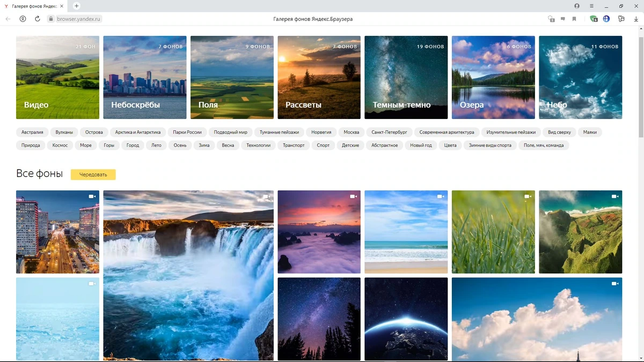644x362 pixels.
Task: Select the Арктика и Антарктика tag
Action: point(138,132)
